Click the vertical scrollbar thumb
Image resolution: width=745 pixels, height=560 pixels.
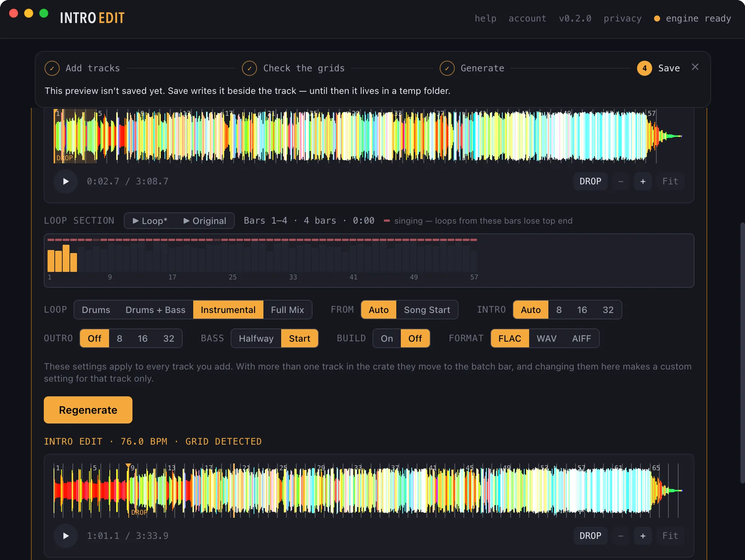click(742, 353)
